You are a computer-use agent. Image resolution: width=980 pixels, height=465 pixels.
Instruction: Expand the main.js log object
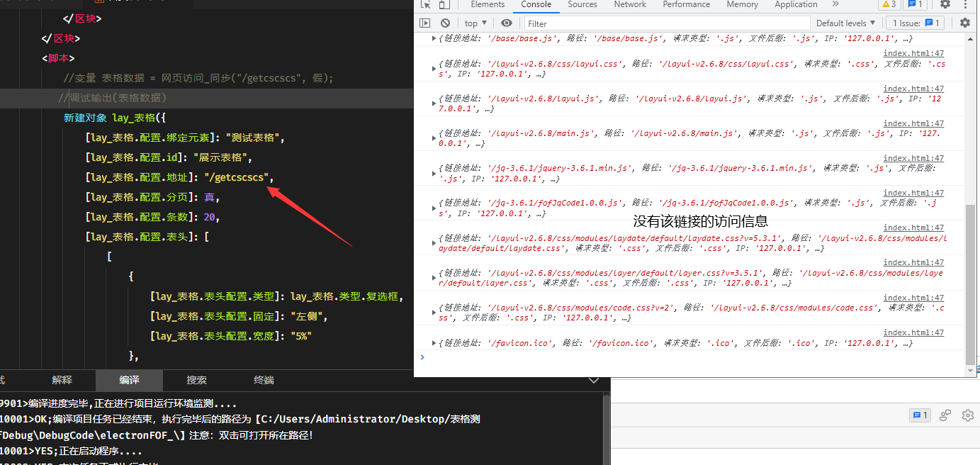[434, 138]
